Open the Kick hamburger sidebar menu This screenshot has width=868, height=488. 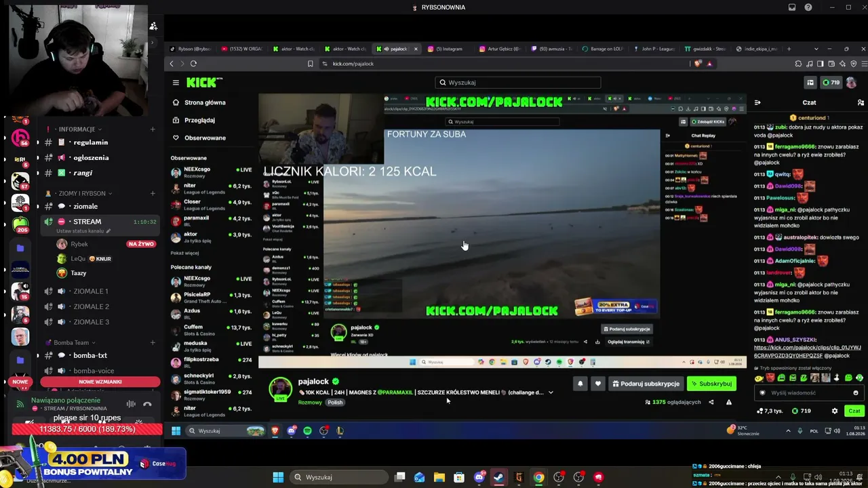176,83
